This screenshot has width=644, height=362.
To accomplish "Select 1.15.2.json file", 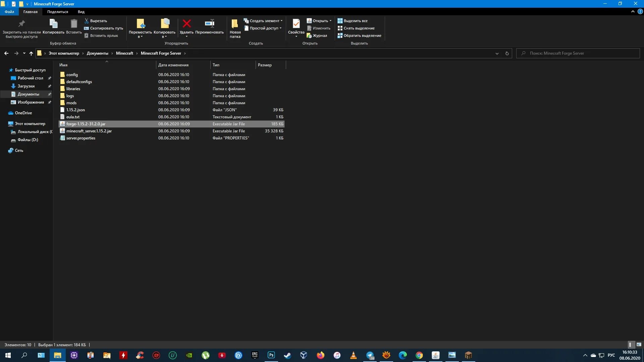I will (171, 110).
